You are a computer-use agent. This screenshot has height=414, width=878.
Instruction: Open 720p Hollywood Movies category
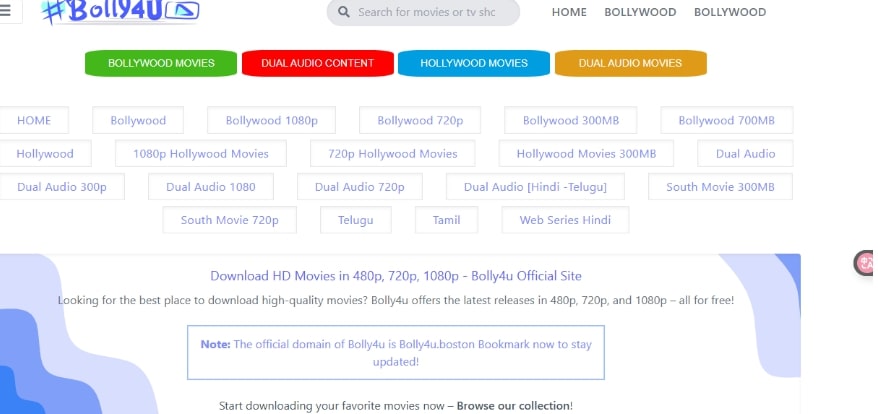point(393,153)
